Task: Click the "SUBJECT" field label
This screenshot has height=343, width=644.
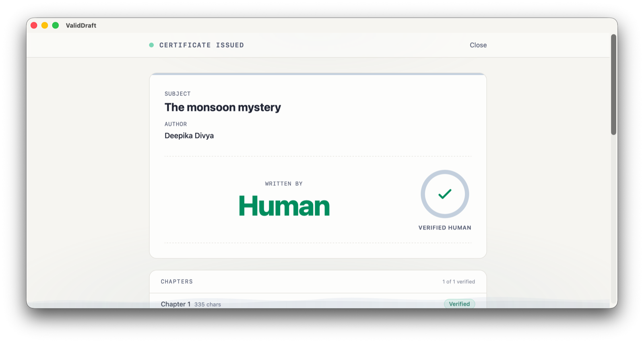Action: 178,94
